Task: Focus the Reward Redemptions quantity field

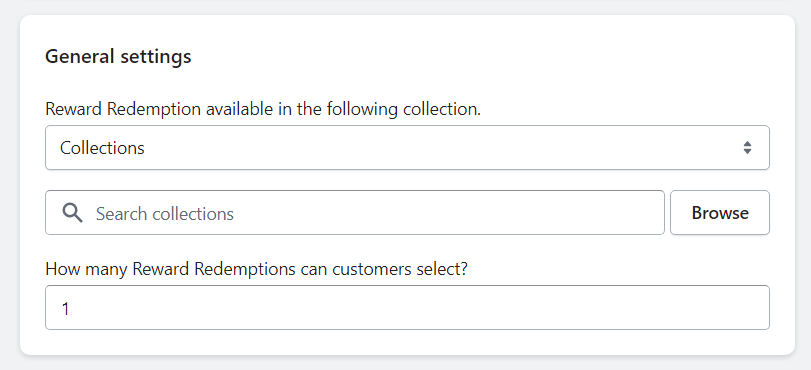Action: (x=407, y=307)
